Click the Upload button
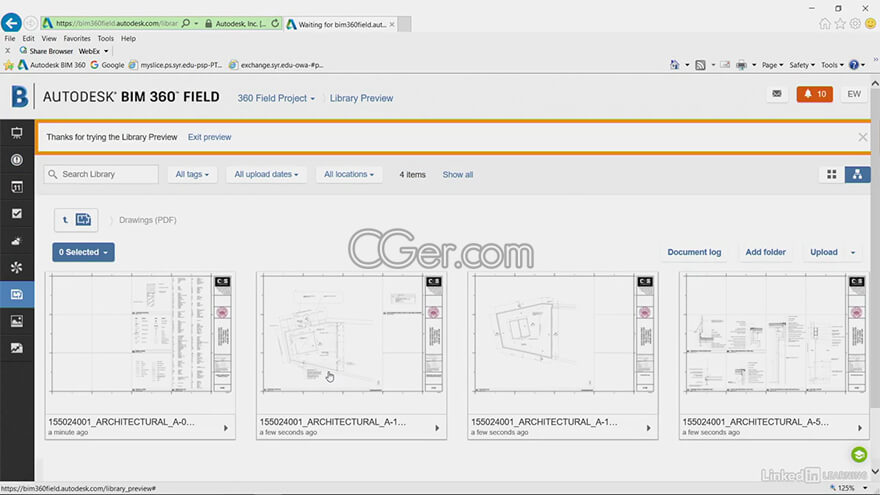The image size is (880, 495). pyautogui.click(x=823, y=253)
